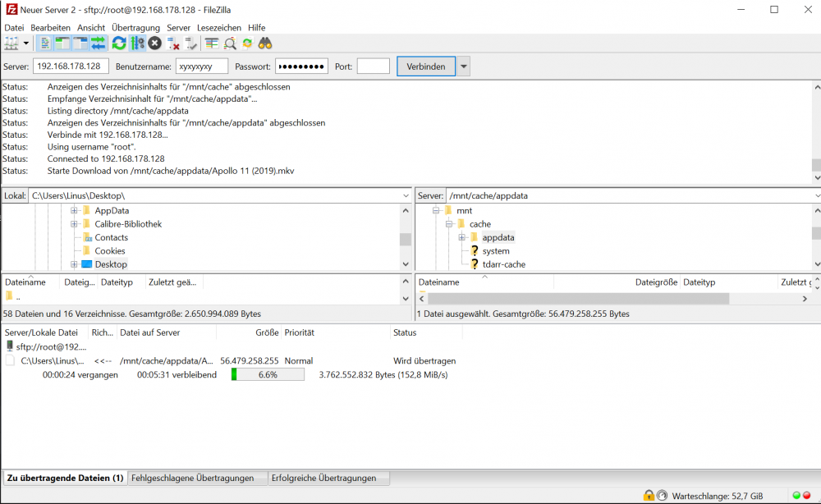
Task: Click the FileZilla logo in the title bar
Action: pos(11,9)
